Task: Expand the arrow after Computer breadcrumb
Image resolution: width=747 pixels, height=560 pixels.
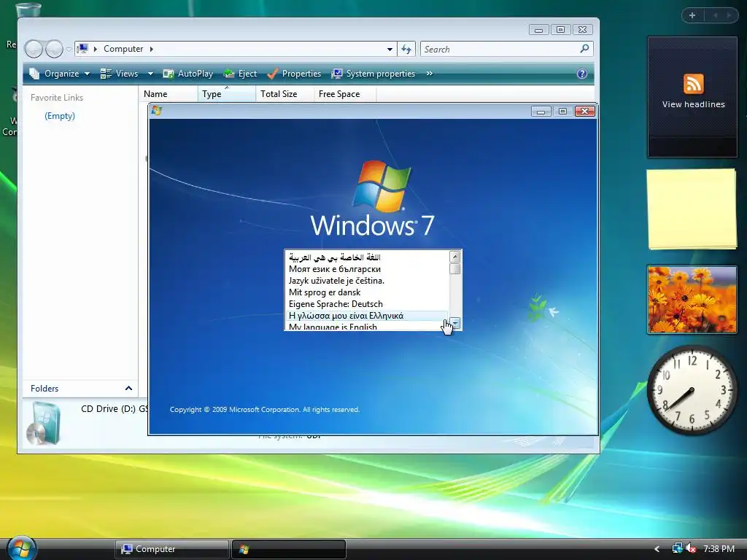Action: click(x=152, y=49)
